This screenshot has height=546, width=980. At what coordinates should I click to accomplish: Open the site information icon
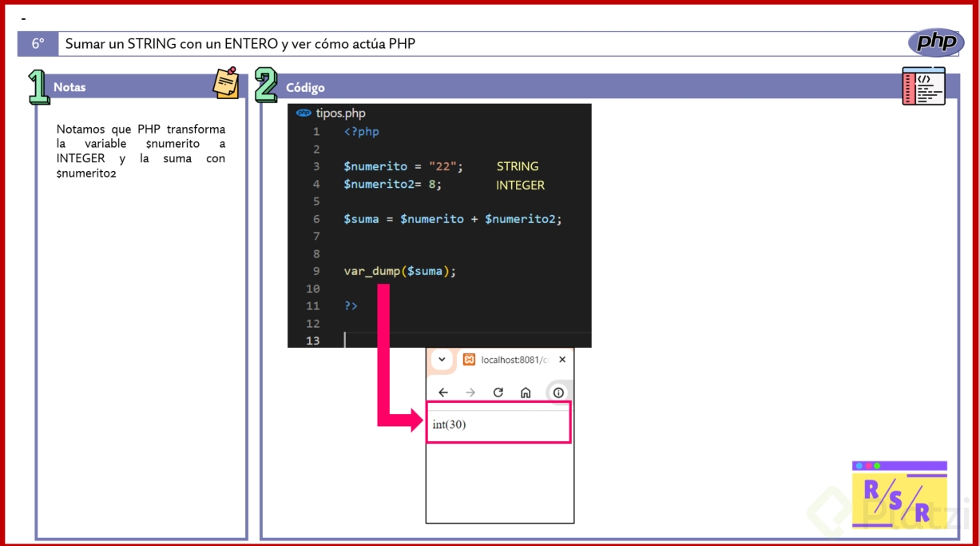click(x=558, y=393)
